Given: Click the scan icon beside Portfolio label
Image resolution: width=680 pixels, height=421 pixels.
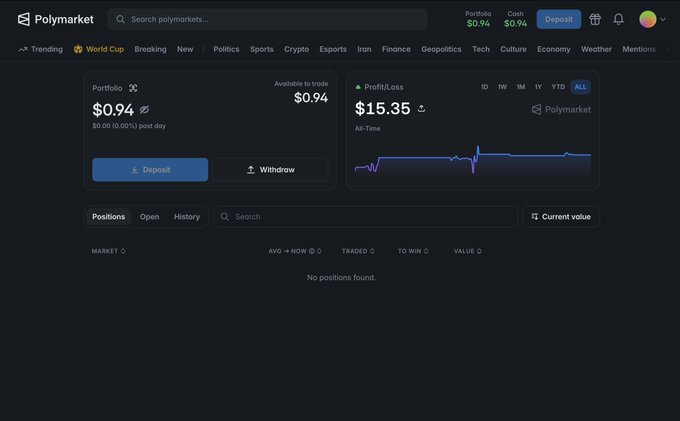Looking at the screenshot, I should (x=133, y=88).
